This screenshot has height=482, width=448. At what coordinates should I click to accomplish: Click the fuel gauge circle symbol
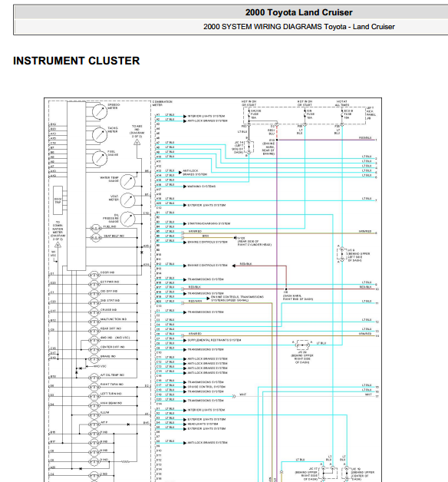pyautogui.click(x=100, y=158)
